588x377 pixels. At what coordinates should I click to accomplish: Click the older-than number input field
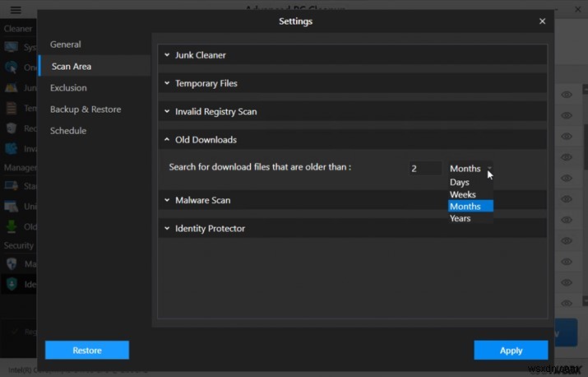(424, 169)
